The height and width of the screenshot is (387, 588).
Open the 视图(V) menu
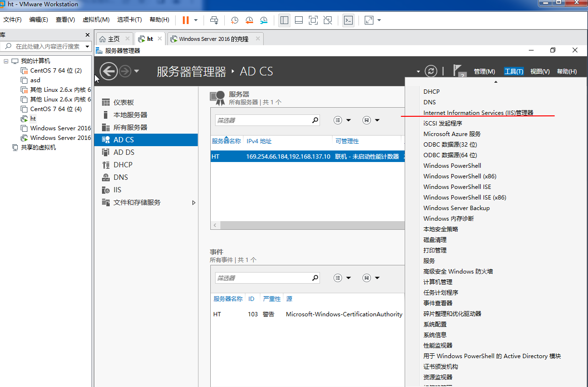(540, 72)
